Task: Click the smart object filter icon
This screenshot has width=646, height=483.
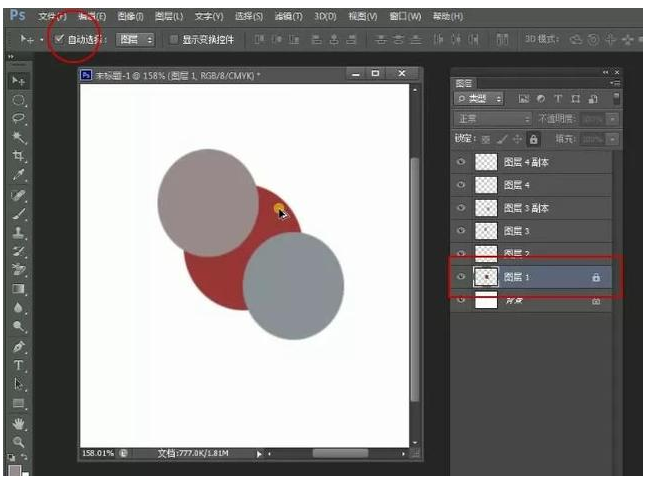Action: pos(593,99)
